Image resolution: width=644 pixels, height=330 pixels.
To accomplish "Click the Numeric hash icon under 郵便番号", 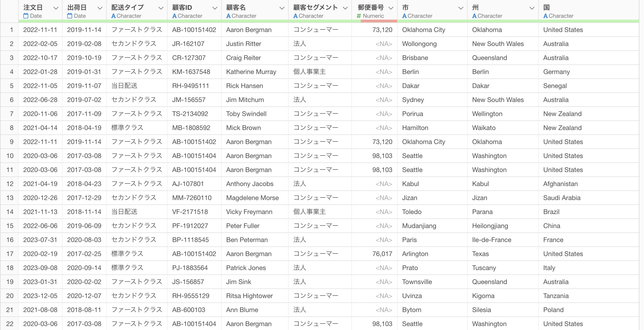I will click(x=359, y=16).
